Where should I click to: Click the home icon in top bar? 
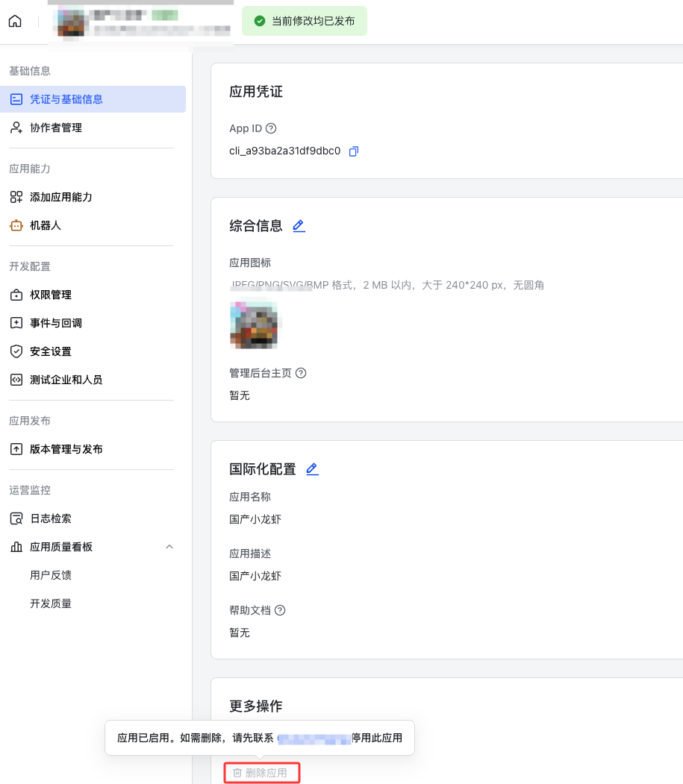pos(15,21)
